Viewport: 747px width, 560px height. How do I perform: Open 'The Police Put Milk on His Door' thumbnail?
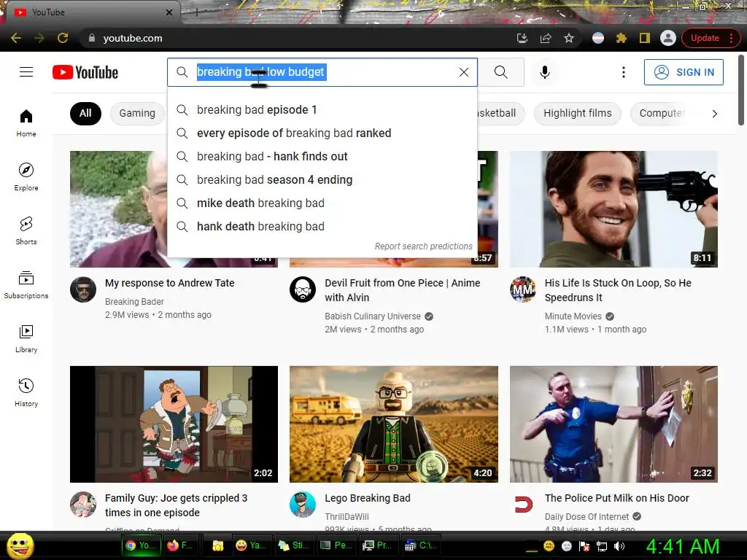(614, 424)
